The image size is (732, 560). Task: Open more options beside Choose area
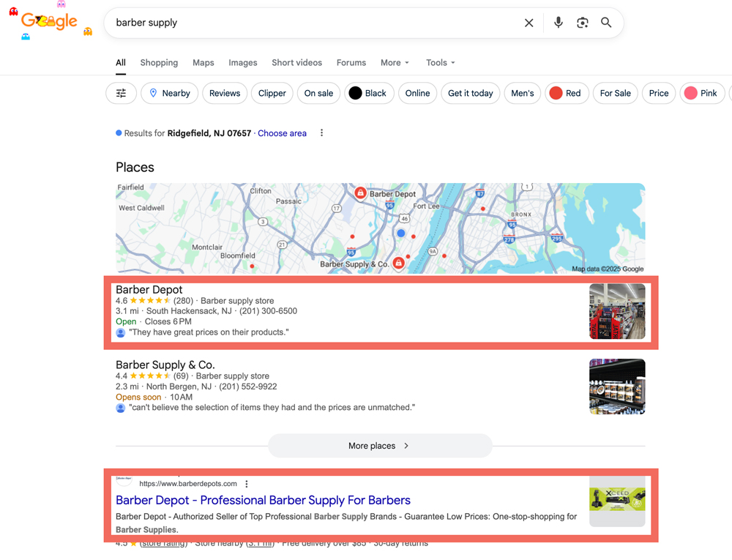point(321,133)
